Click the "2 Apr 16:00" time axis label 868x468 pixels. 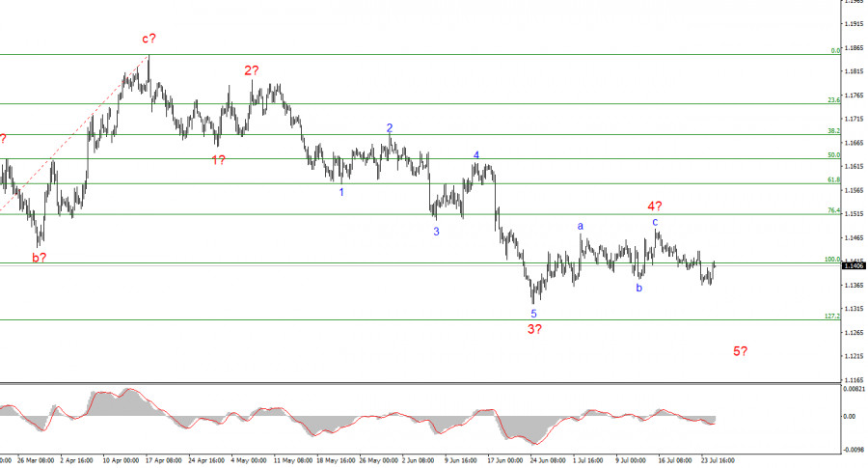coord(76,460)
